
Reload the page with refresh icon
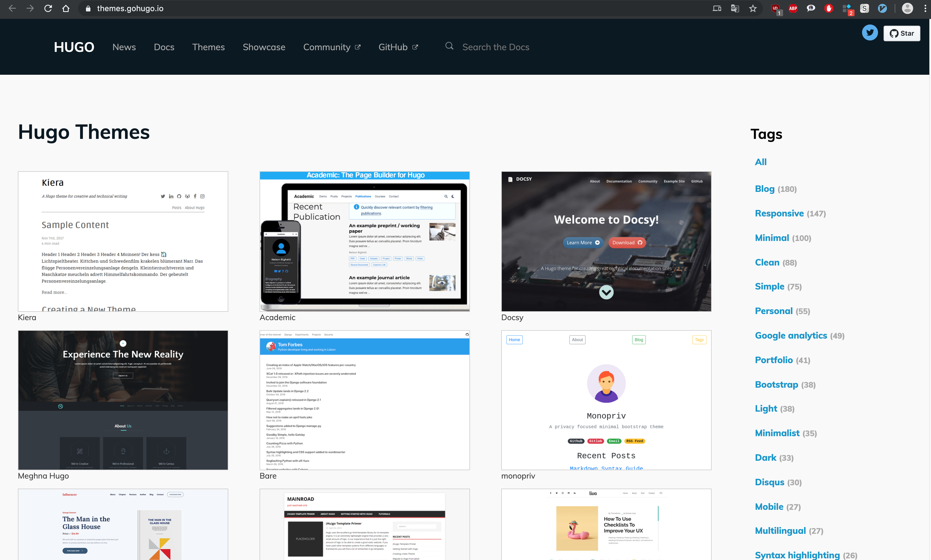point(48,8)
